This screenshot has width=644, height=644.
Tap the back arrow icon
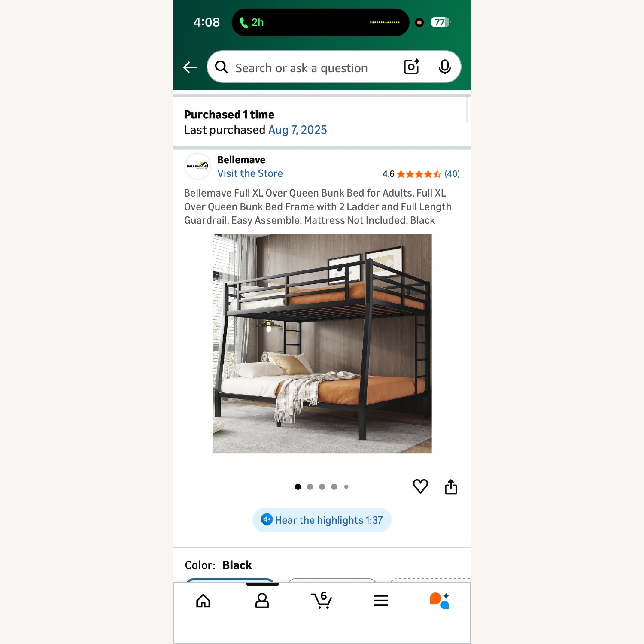[190, 67]
